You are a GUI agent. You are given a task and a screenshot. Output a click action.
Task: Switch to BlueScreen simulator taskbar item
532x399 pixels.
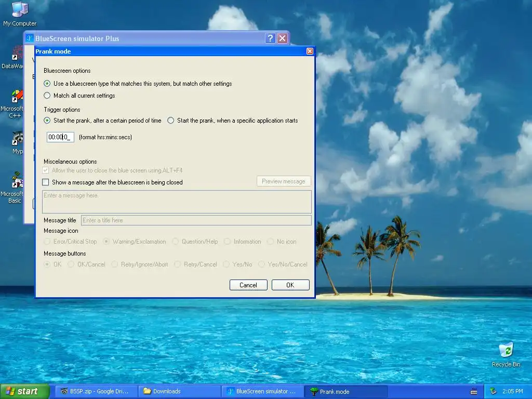[262, 392]
